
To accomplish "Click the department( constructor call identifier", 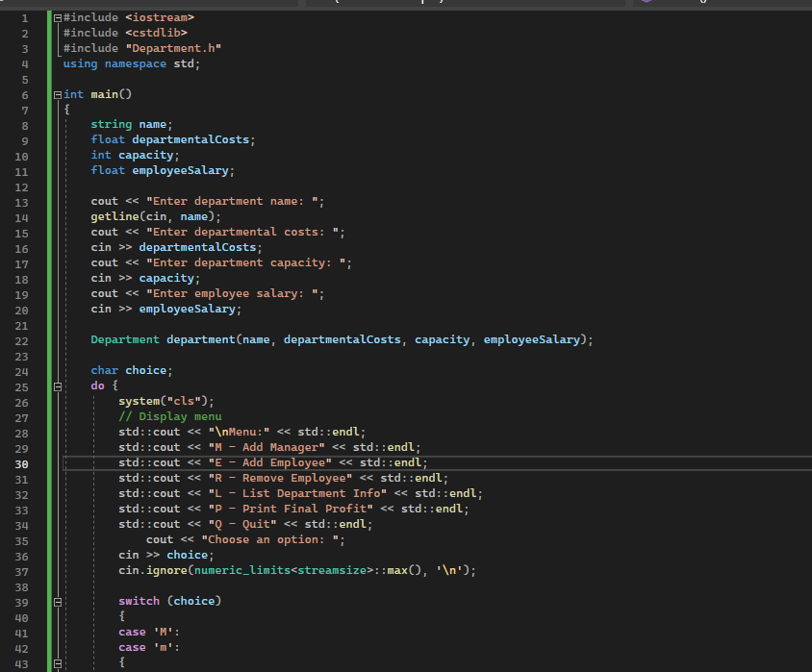I will pyautogui.click(x=201, y=339).
